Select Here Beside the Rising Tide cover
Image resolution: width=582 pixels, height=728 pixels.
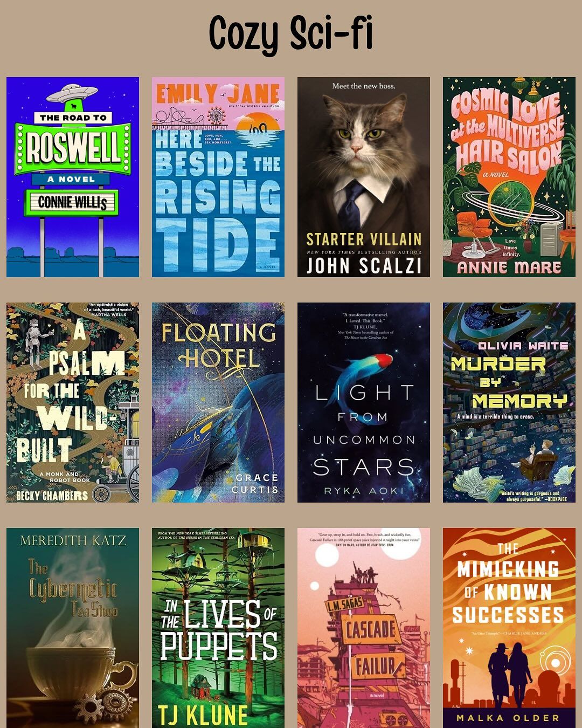[218, 177]
